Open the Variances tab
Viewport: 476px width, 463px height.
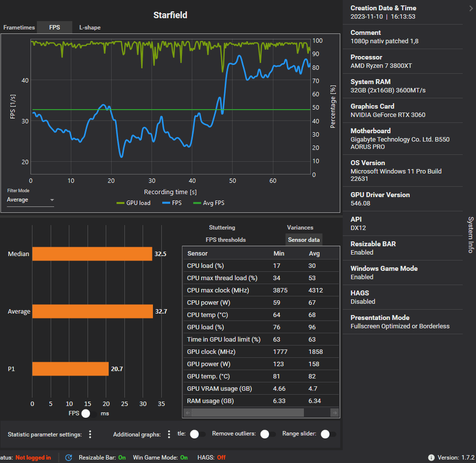(300, 228)
